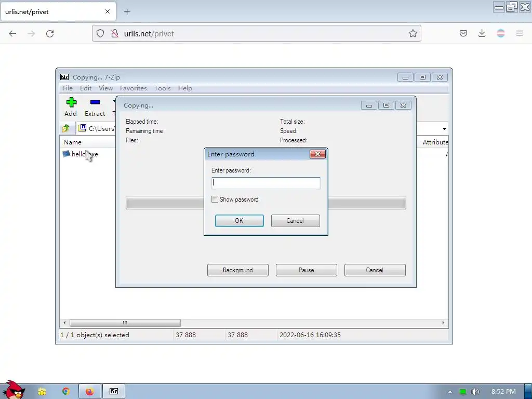This screenshot has height=399, width=532.
Task: Click Background in the Copying dialog
Action: pos(238,270)
